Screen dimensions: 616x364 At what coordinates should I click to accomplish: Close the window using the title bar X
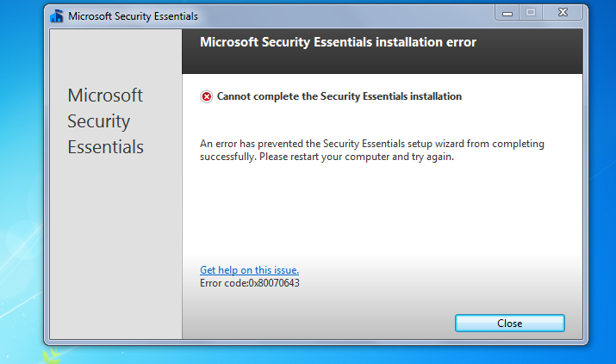click(x=563, y=13)
